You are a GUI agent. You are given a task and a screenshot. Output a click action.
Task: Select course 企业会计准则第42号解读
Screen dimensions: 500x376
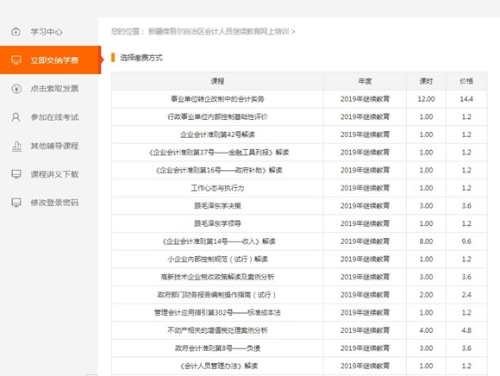click(x=217, y=135)
